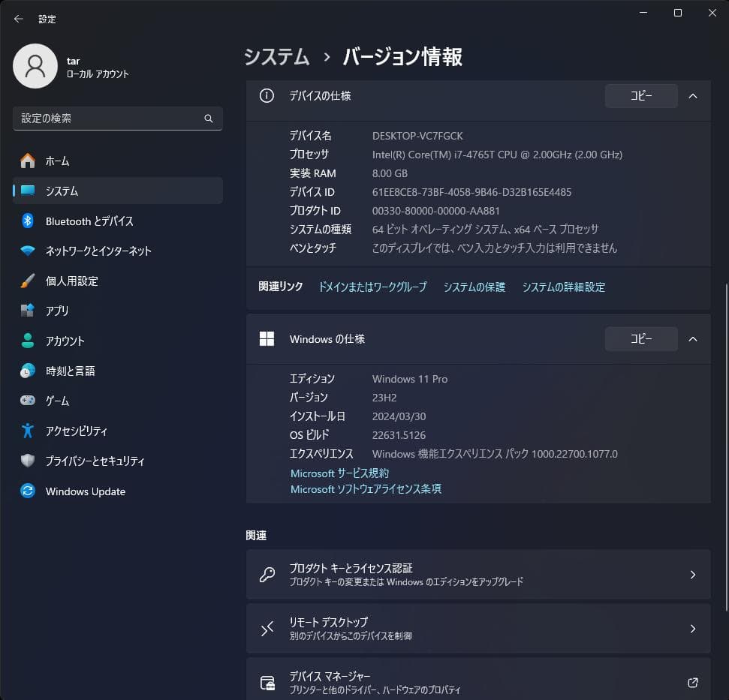Click the tar local account avatar
The height and width of the screenshot is (700, 729).
[x=35, y=66]
